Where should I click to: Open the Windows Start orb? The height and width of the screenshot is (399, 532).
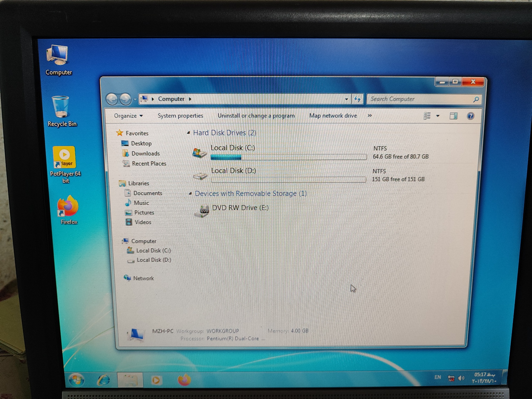tap(76, 380)
